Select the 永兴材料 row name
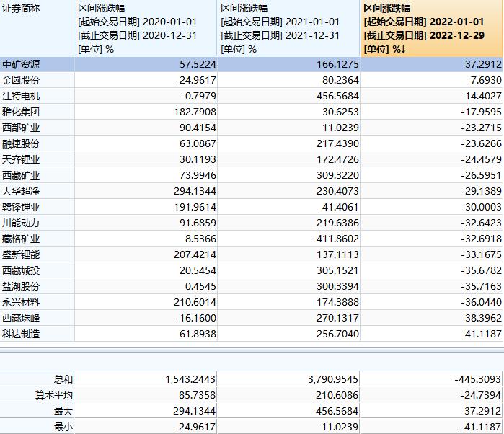 click(21, 302)
